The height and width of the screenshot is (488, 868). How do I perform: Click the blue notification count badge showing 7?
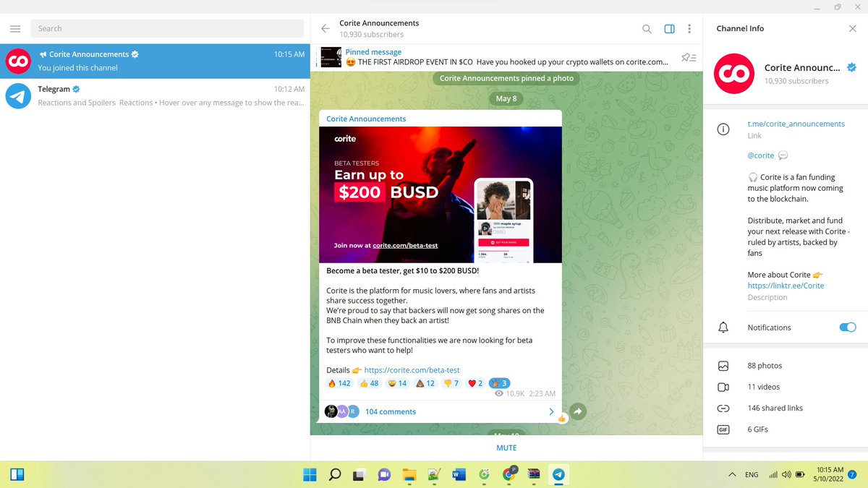click(852, 475)
